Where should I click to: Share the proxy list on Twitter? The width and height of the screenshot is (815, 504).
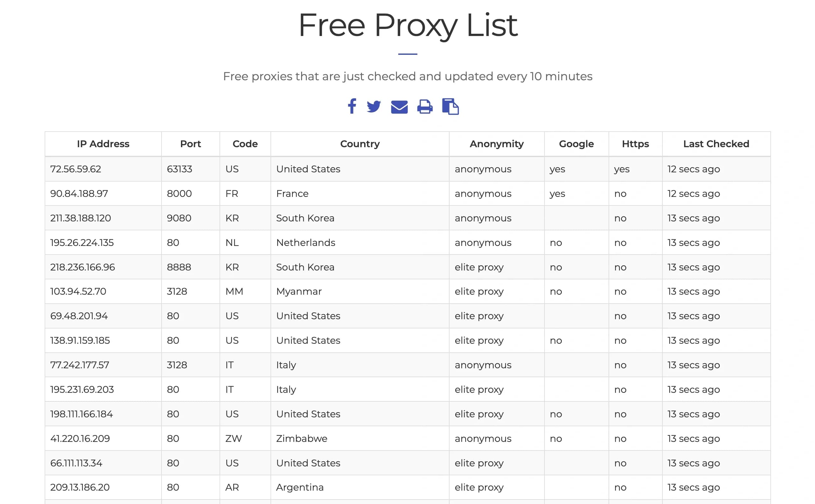point(374,107)
